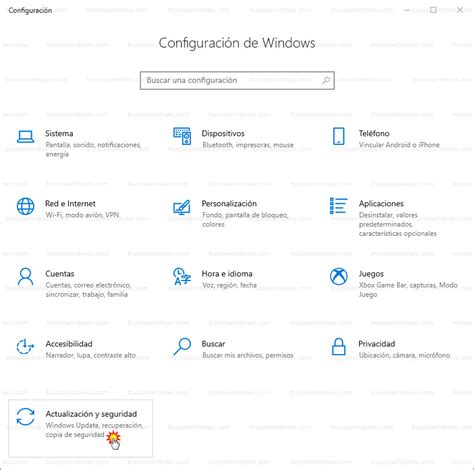
Task: Click 'Narrador, lupa, contraste alto' description
Action: click(90, 355)
